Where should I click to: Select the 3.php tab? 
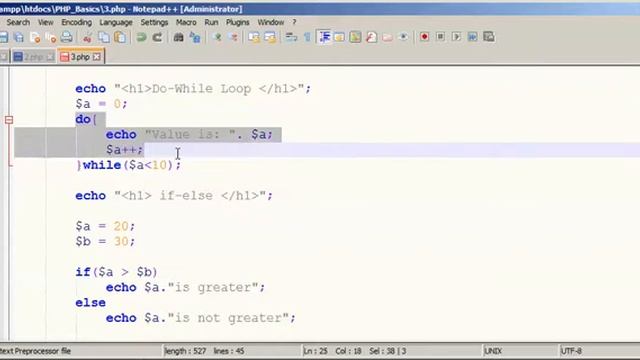80,57
